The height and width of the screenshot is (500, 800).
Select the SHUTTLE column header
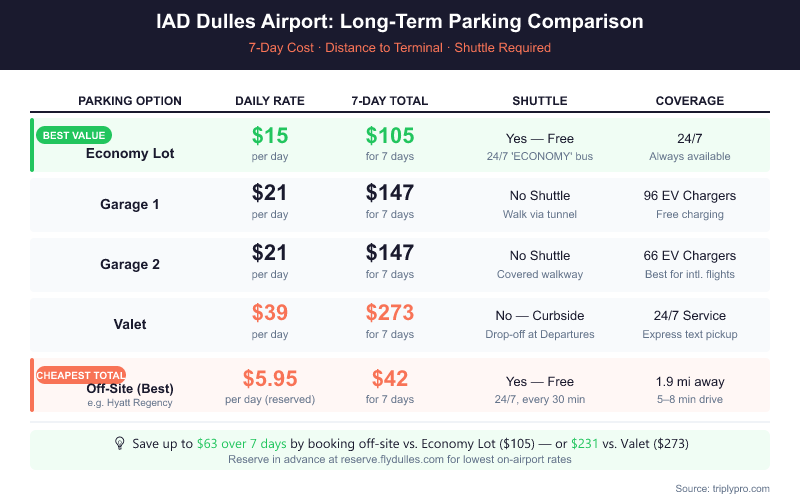click(540, 101)
